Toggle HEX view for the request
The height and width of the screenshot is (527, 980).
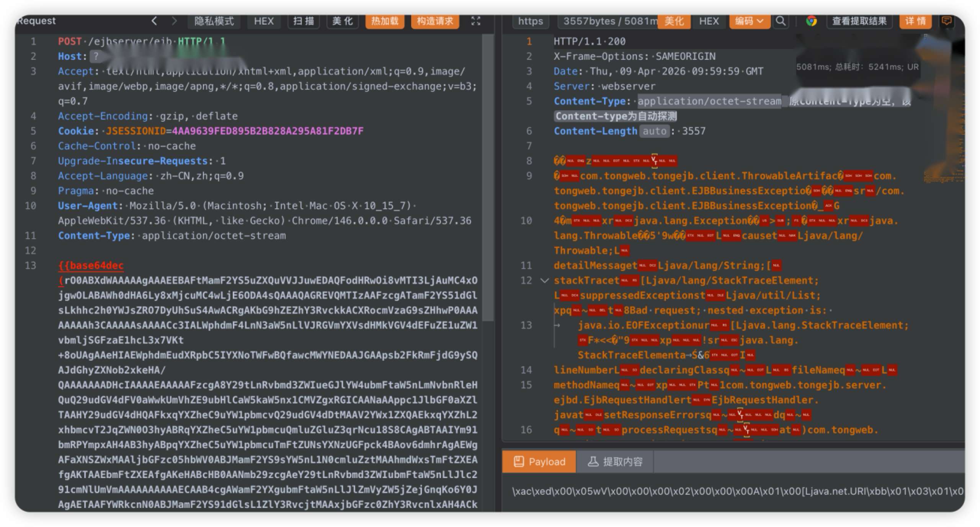coord(263,21)
